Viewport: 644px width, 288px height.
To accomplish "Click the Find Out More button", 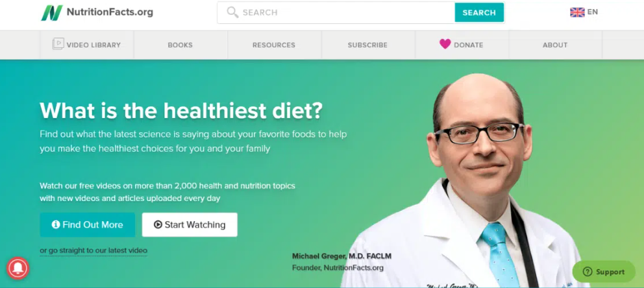I will (x=88, y=225).
